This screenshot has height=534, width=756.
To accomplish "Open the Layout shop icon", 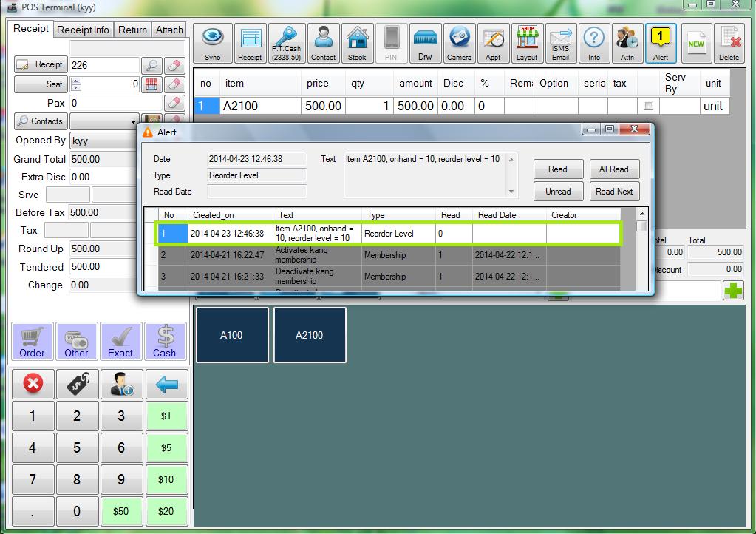I will pos(527,43).
